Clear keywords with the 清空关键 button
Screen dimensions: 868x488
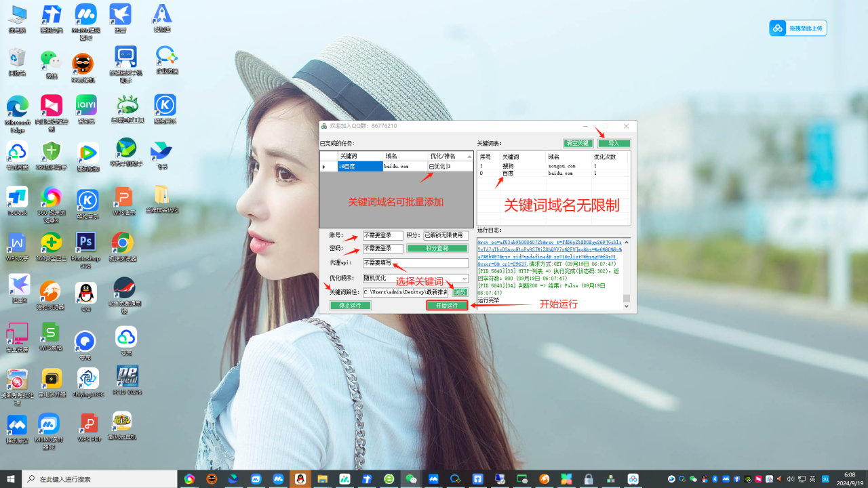coord(578,144)
